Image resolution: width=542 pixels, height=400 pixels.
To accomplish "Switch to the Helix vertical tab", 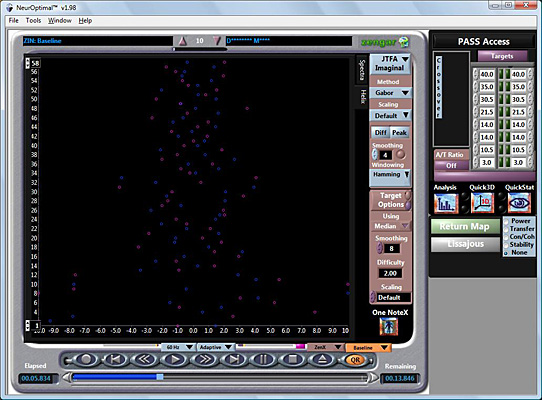I will click(x=363, y=96).
